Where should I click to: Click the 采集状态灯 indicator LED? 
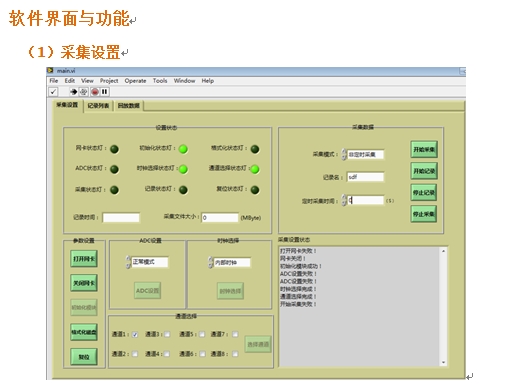114,190
